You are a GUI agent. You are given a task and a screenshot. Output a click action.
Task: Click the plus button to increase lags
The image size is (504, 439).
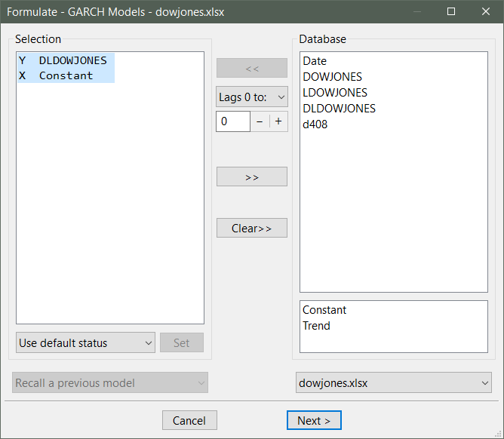tap(278, 121)
